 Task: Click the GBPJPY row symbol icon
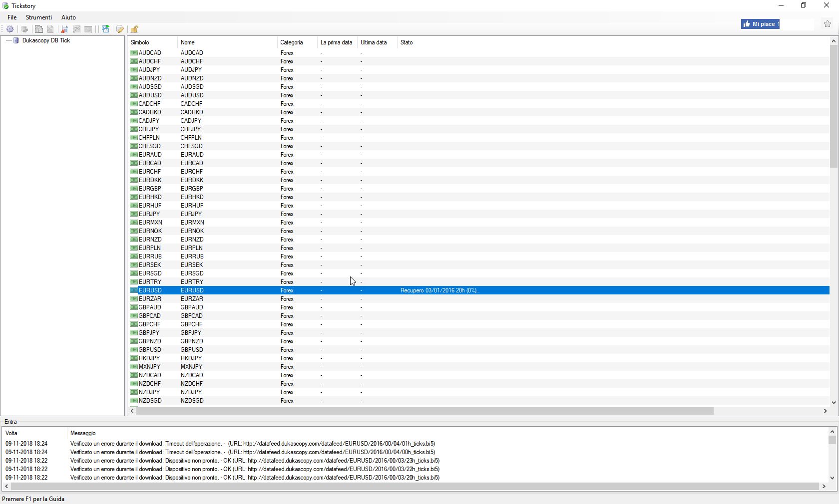[x=133, y=333]
